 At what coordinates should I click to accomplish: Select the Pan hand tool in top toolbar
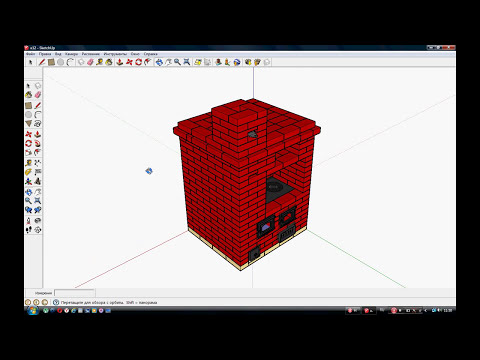[x=168, y=62]
